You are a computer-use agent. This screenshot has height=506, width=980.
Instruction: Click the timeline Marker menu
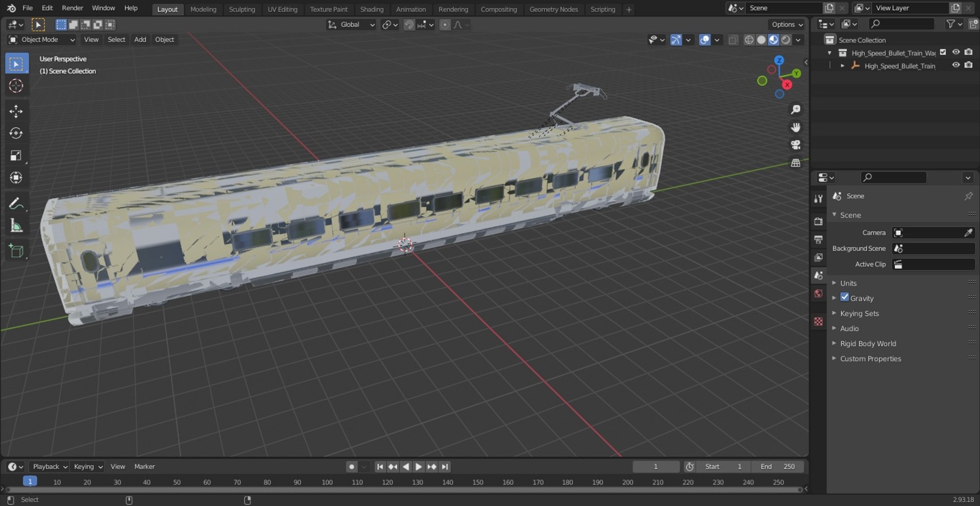coord(144,467)
